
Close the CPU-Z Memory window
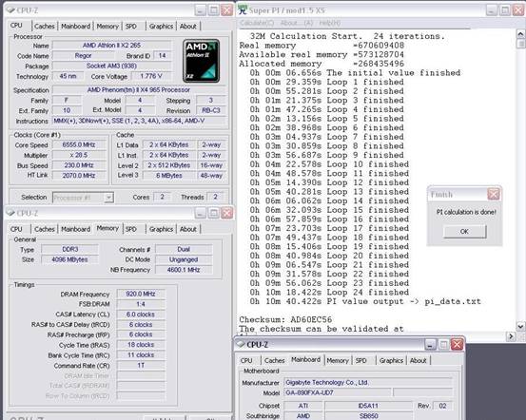pos(227,213)
